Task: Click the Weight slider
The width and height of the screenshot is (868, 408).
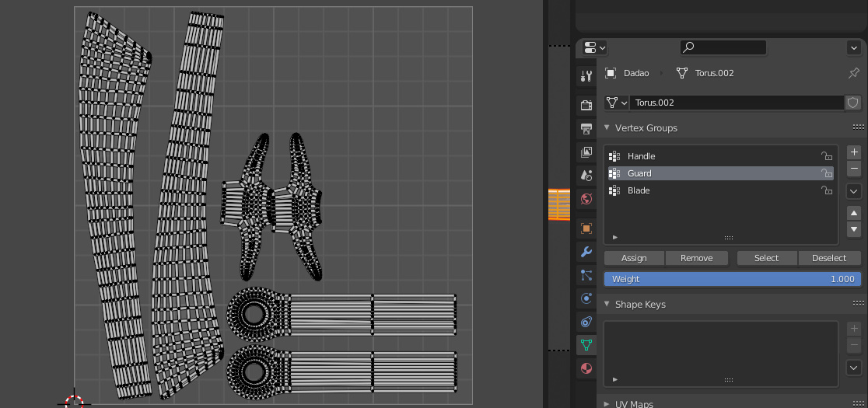Action: 733,279
